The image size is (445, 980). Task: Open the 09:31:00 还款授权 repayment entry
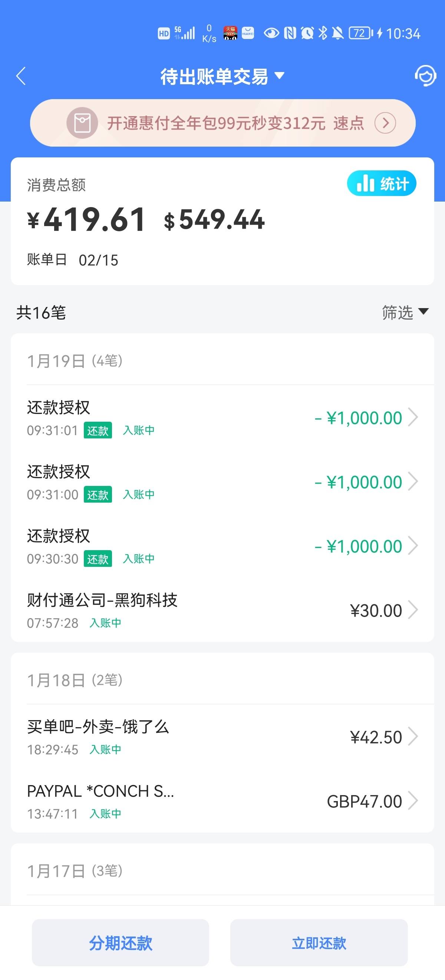pos(222,481)
